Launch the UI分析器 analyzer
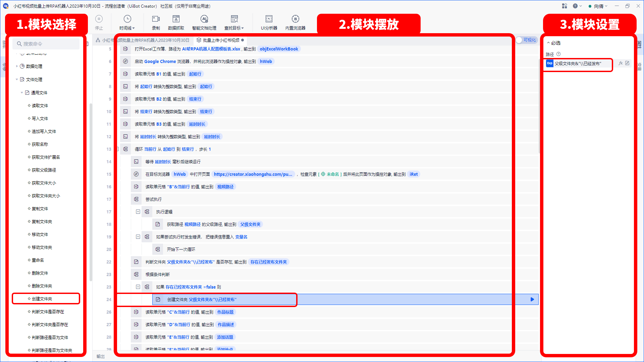 269,22
